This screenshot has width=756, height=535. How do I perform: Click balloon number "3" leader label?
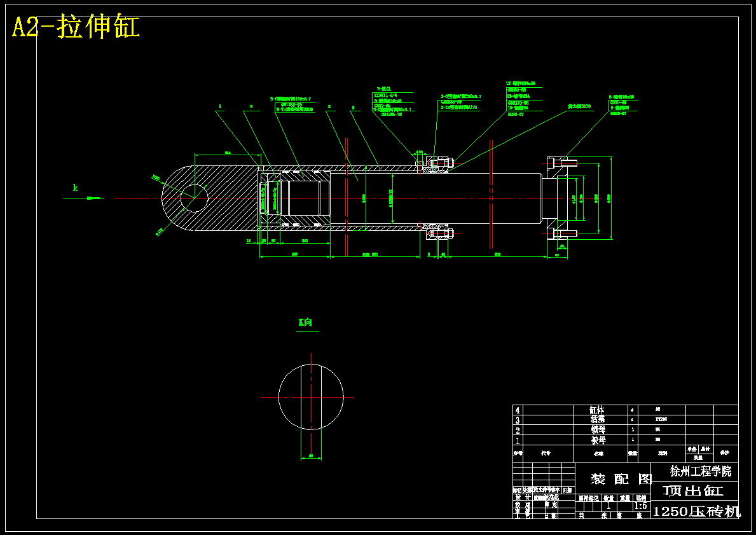(x=251, y=107)
